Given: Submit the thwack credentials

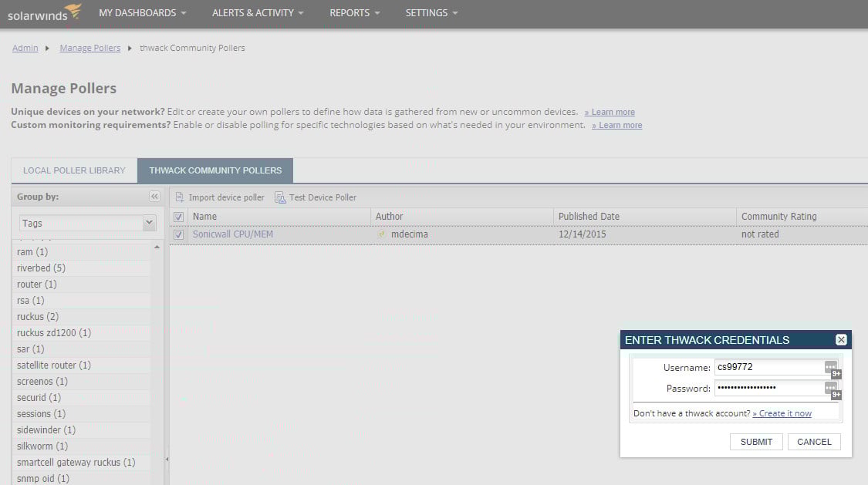Looking at the screenshot, I should [756, 442].
